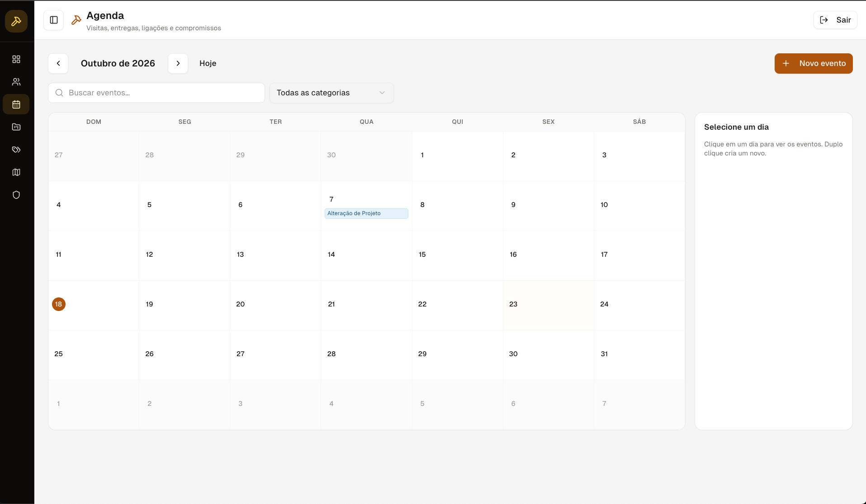Image resolution: width=866 pixels, height=504 pixels.
Task: Click Hoje to jump to today
Action: pyautogui.click(x=208, y=63)
